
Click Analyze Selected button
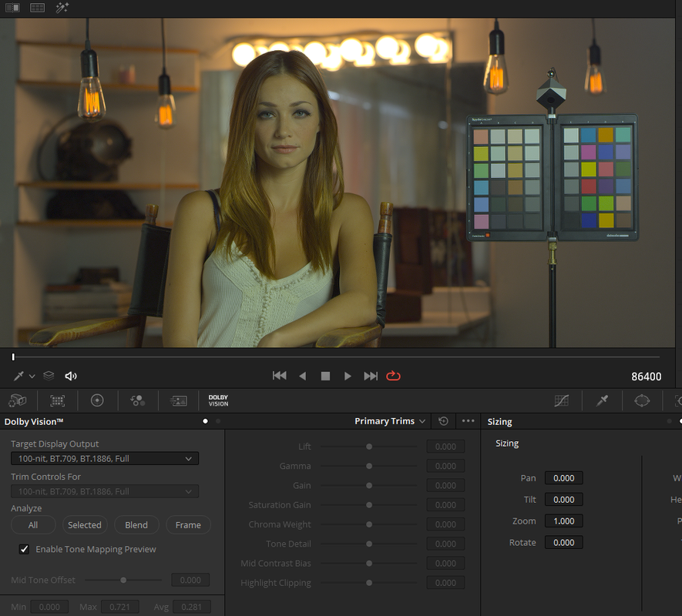[84, 525]
